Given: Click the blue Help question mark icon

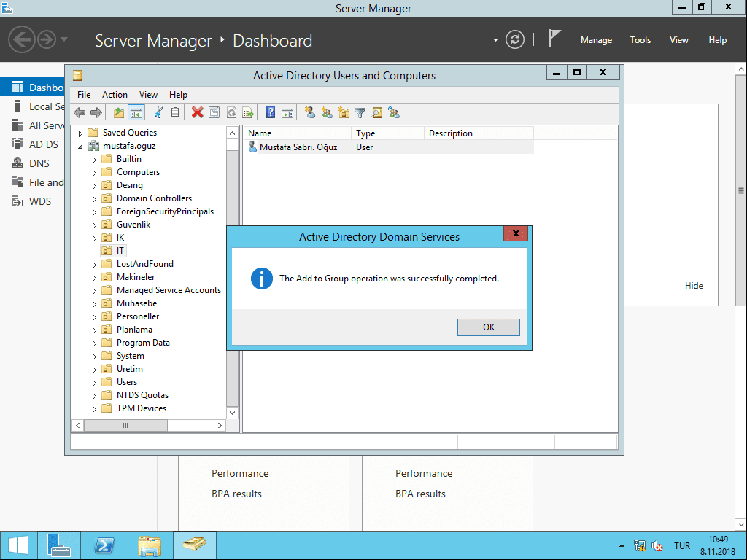Looking at the screenshot, I should pyautogui.click(x=270, y=113).
